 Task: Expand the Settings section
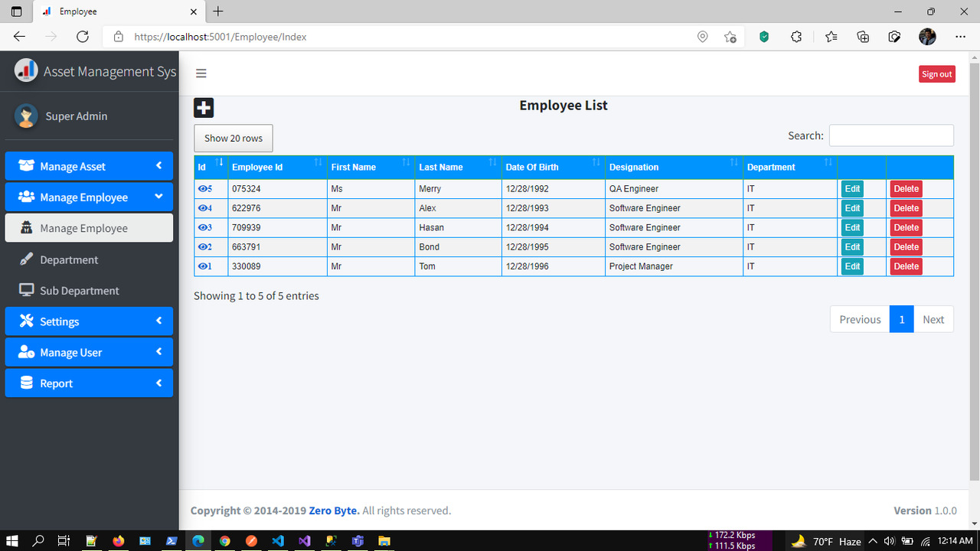(x=89, y=321)
